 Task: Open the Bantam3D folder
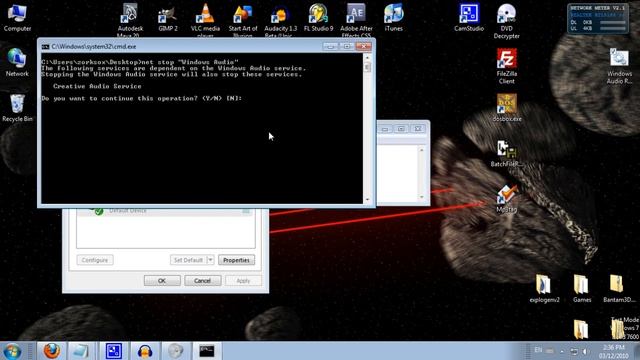[x=619, y=289]
